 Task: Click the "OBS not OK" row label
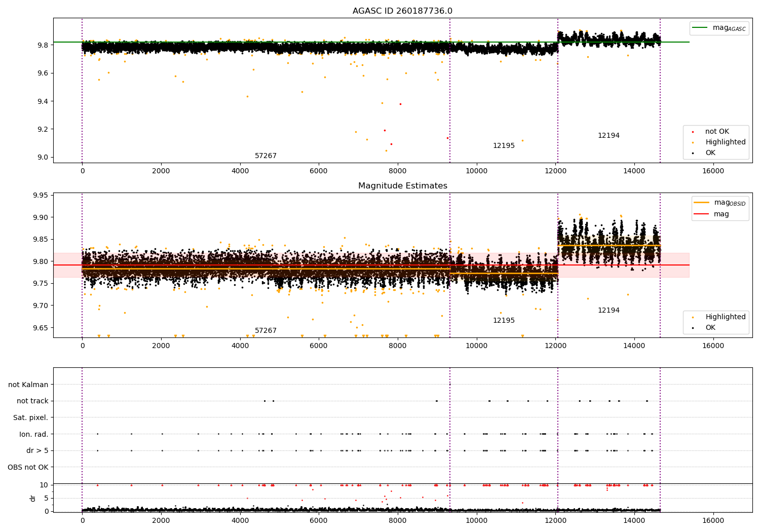(x=28, y=468)
